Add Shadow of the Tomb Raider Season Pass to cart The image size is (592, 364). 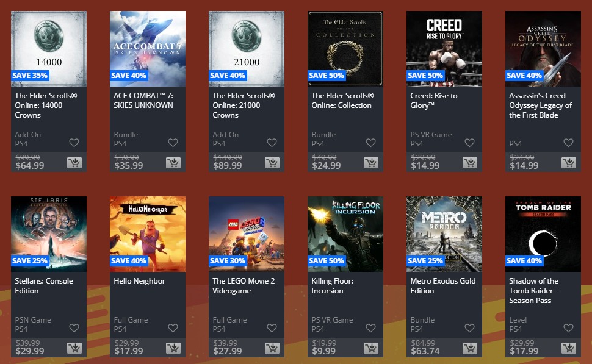click(569, 348)
